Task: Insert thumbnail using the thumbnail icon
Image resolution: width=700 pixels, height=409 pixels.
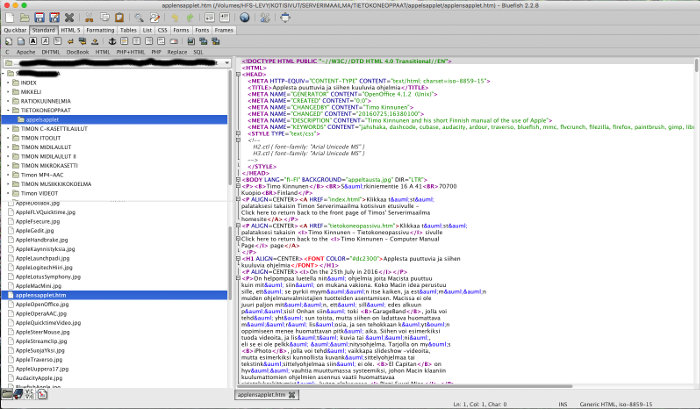Action: click(x=203, y=41)
